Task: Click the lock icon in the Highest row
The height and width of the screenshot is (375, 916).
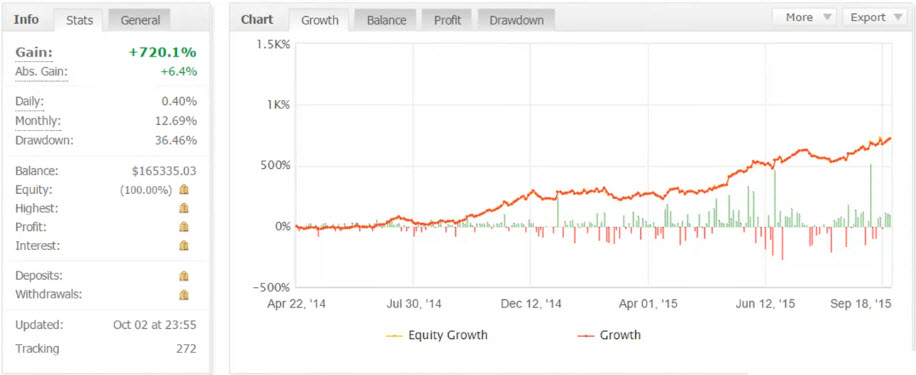Action: (184, 208)
